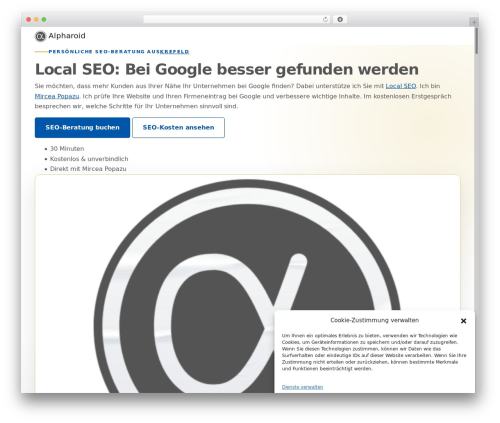Click the green window maximize button

(44, 20)
